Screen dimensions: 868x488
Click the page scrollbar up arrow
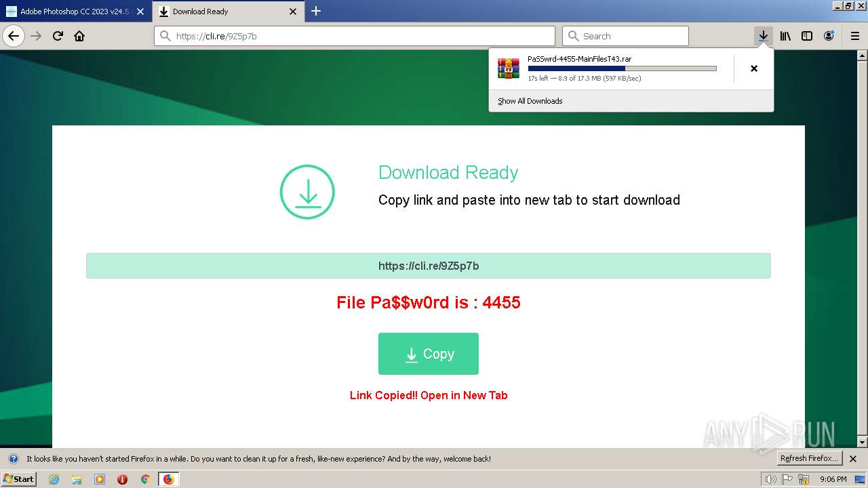[863, 56]
